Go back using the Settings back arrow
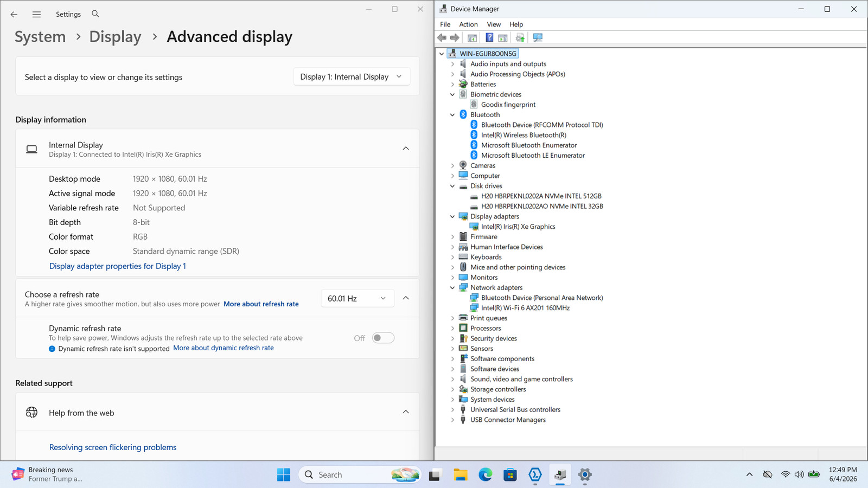 pyautogui.click(x=14, y=14)
